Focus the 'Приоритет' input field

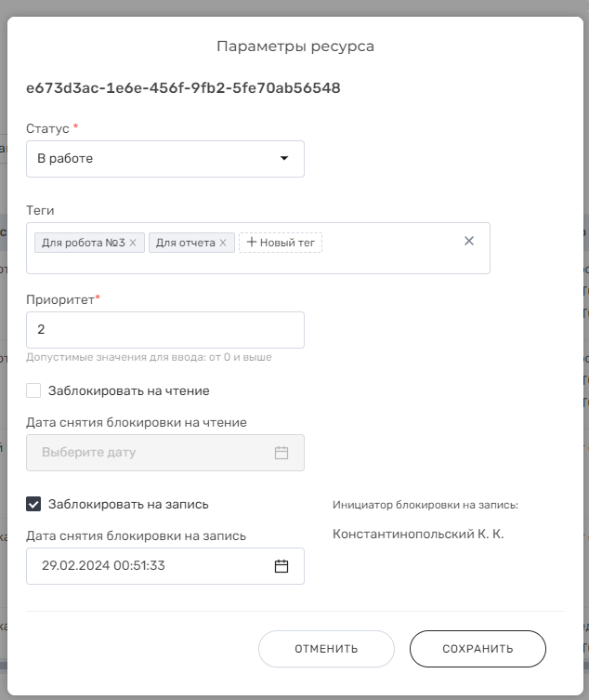(165, 330)
